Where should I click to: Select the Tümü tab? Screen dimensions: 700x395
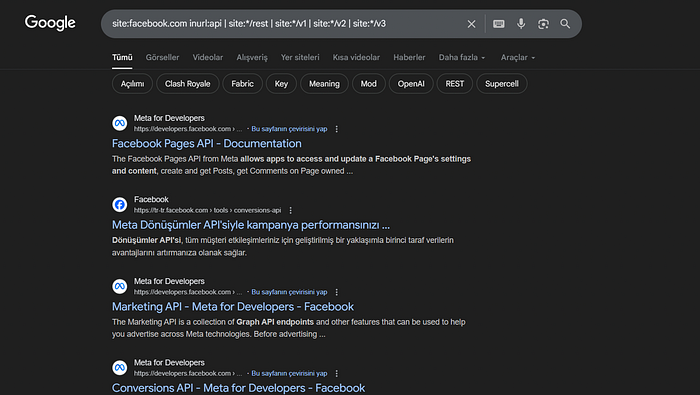(x=122, y=58)
